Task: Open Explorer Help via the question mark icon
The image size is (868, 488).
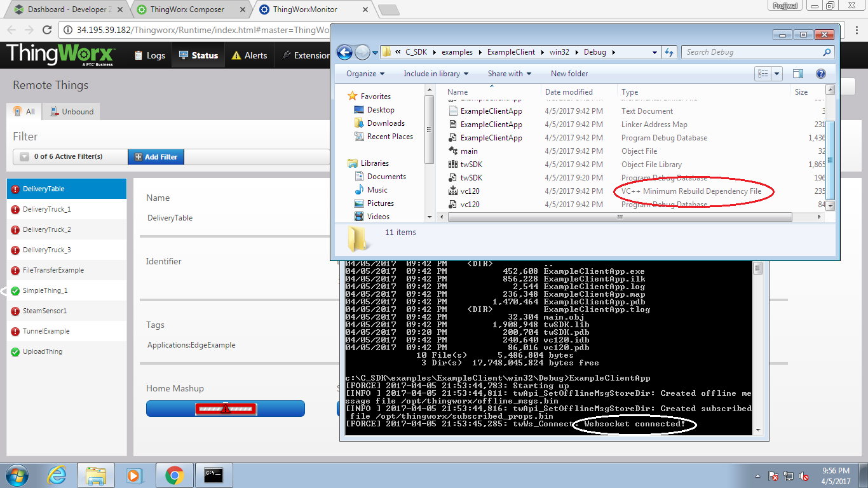Action: (820, 73)
